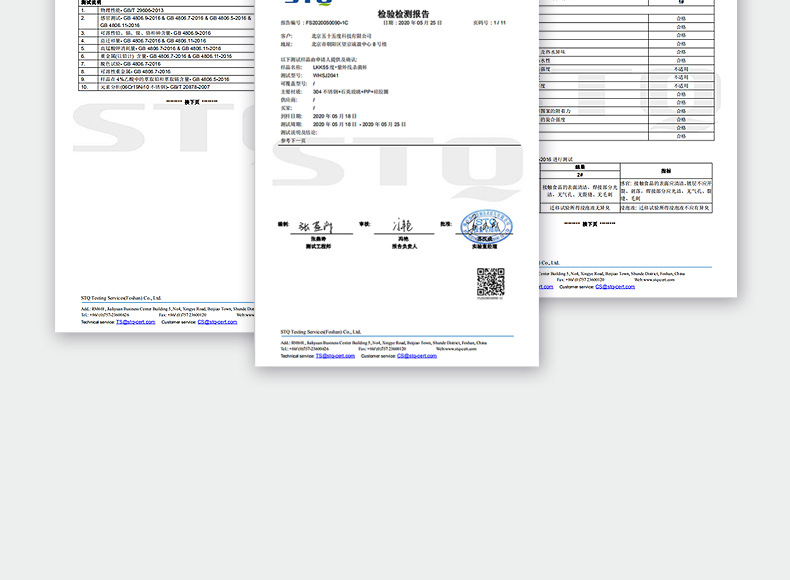
Task: Click the page number 1 / 11
Action: point(499,23)
